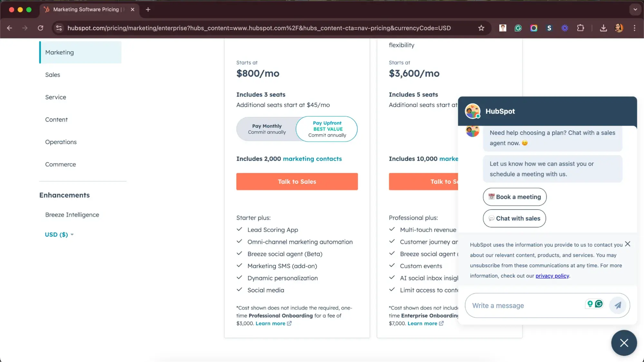
Task: Open Chrome profile avatar in toolbar
Action: [619, 28]
